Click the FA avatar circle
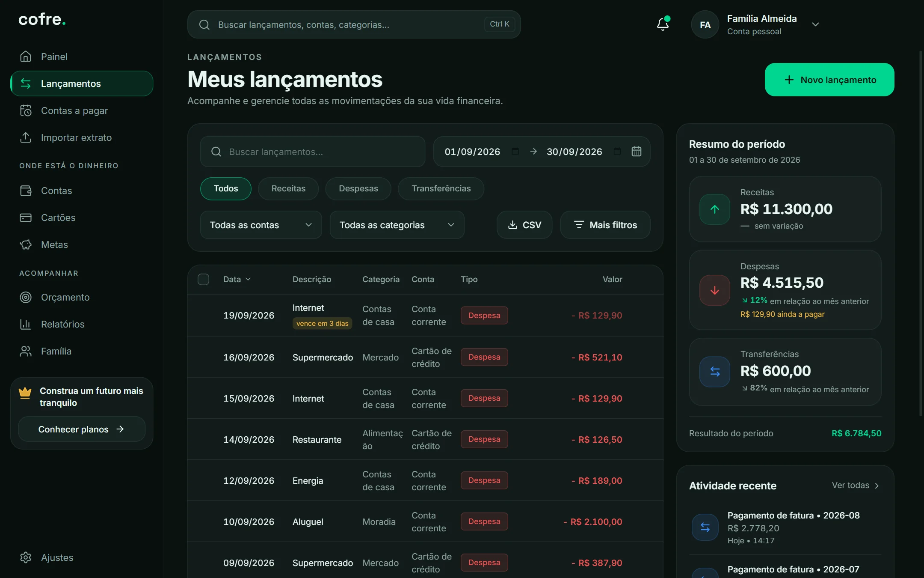The width and height of the screenshot is (924, 578). click(x=705, y=25)
